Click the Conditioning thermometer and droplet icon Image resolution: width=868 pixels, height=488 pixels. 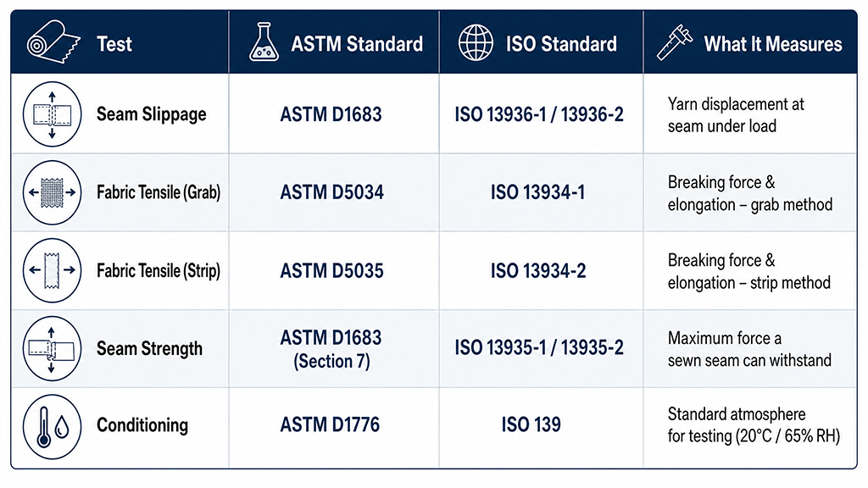click(52, 427)
